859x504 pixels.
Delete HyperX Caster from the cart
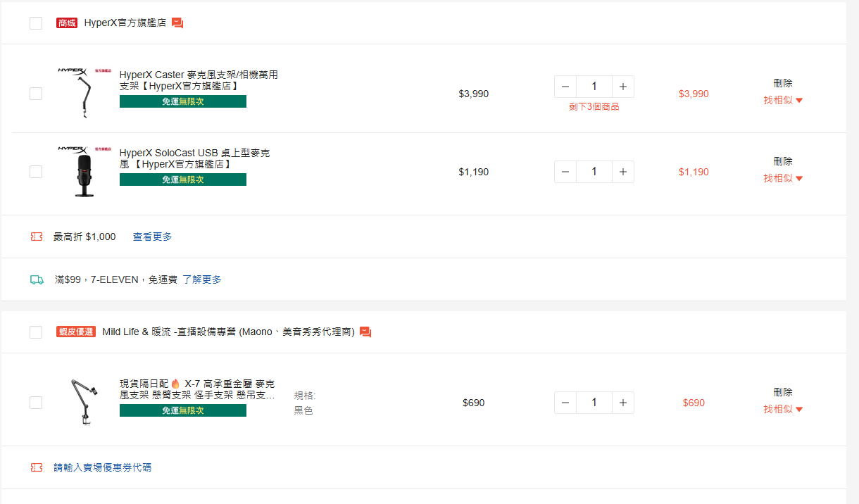click(x=783, y=83)
